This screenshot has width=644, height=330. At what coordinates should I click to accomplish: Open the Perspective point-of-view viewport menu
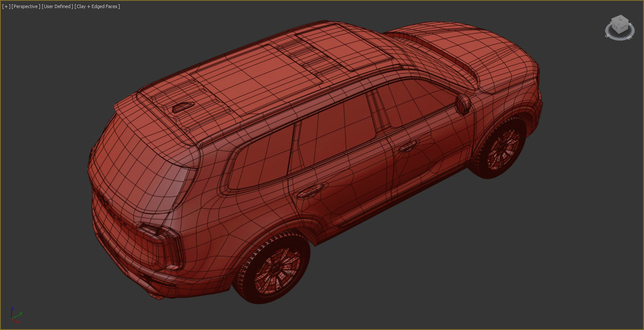[26, 6]
